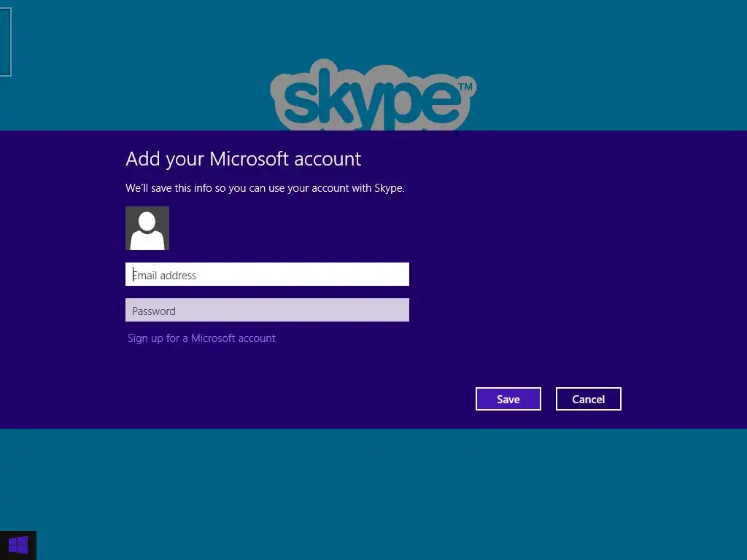747x560 pixels.
Task: Select the Password input field
Action: click(267, 310)
